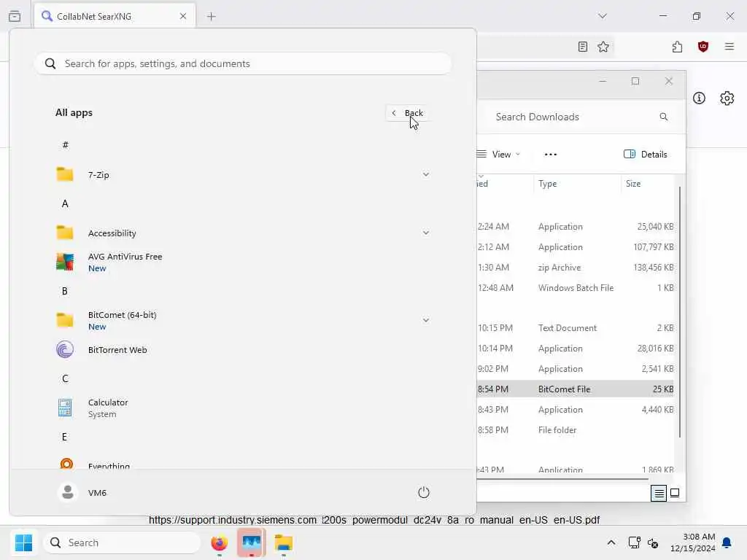Screen dimensions: 747x560
Task: Select the 25,040 KB Application row
Action: coord(576,226)
